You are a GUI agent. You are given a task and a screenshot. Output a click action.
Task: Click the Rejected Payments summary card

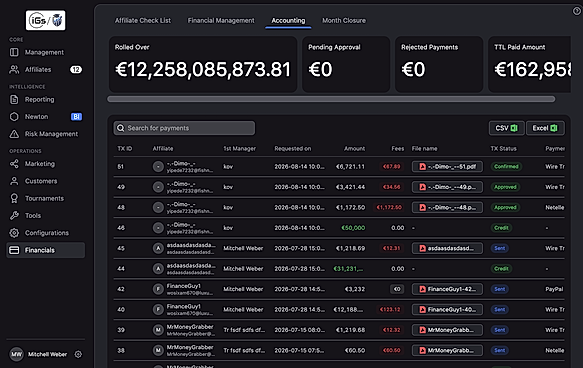(x=439, y=64)
